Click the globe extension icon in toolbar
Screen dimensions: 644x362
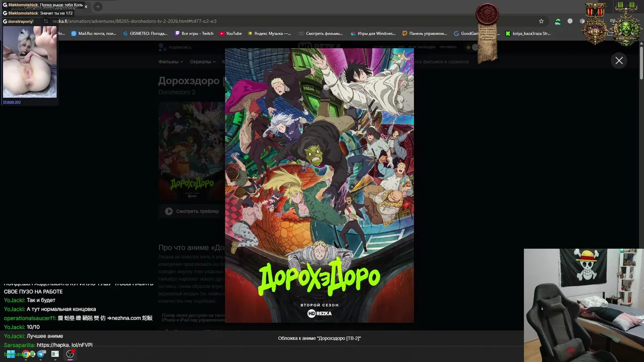570,21
